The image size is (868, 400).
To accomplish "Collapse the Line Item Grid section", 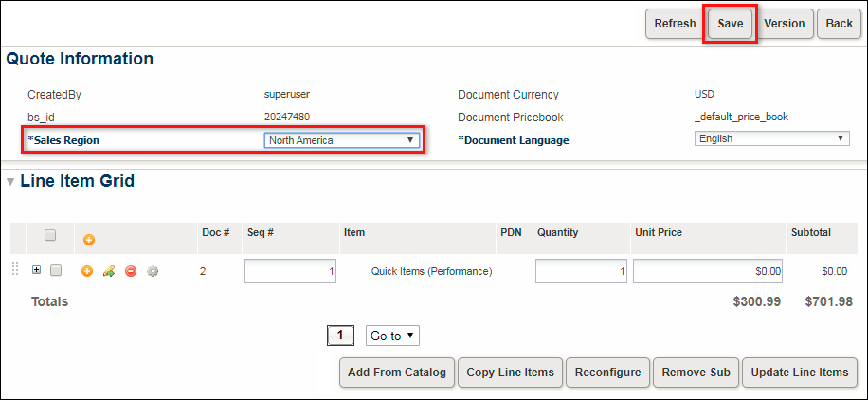I will [10, 181].
